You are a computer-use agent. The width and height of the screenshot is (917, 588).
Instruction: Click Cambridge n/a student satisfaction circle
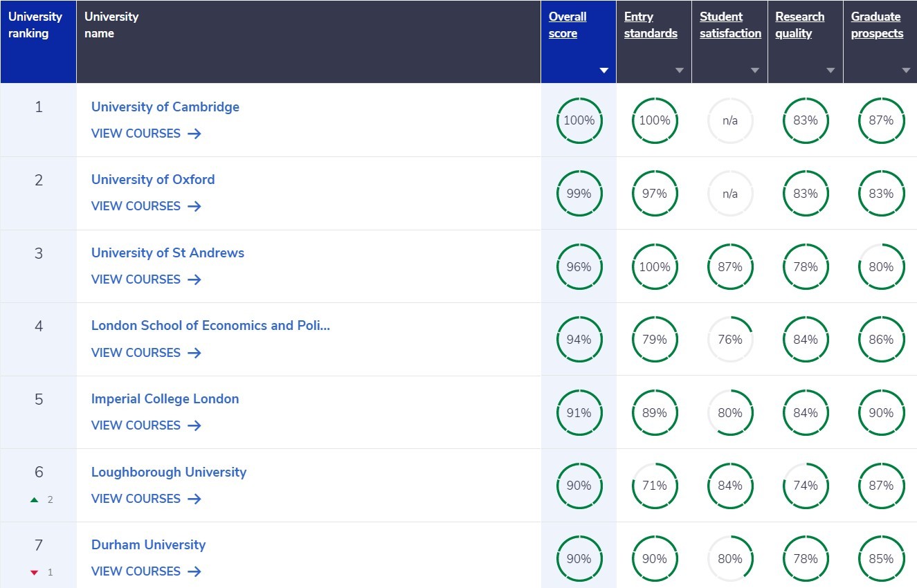click(730, 120)
